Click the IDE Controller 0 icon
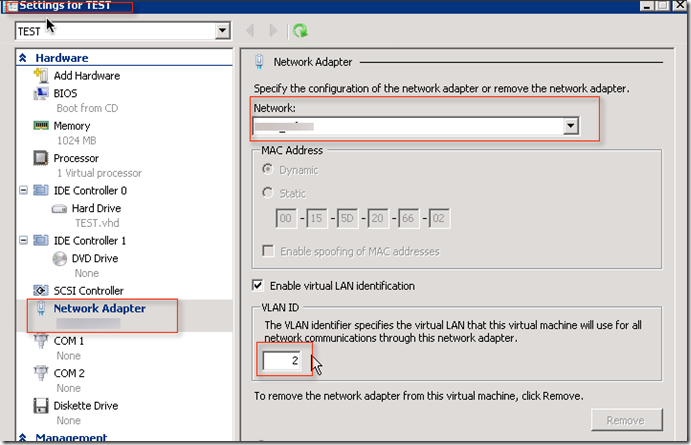Screen dimensions: 691x445 coord(41,190)
